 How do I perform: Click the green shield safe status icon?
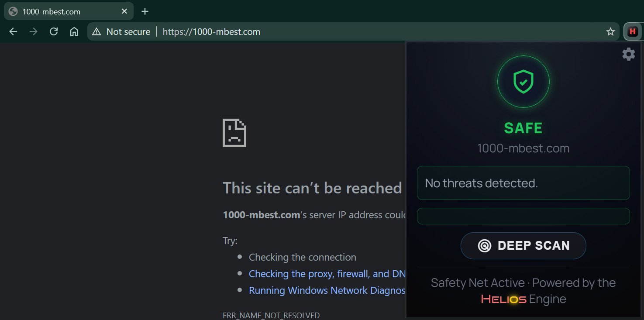tap(523, 82)
